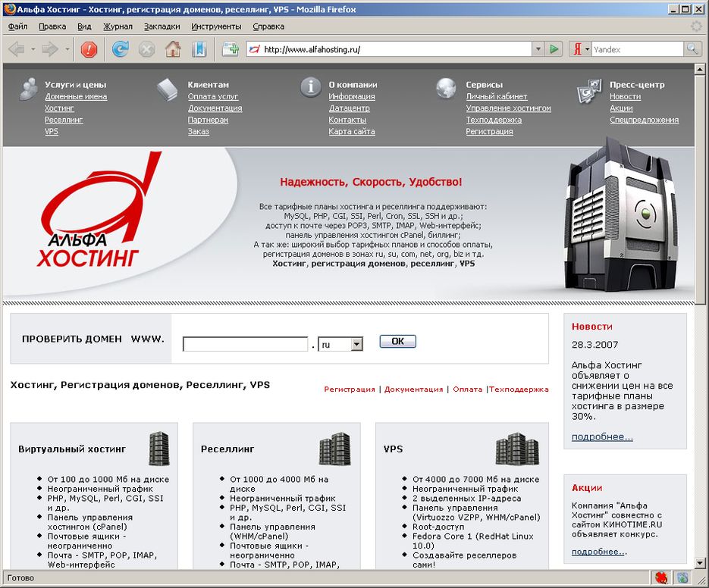Expand the address bar URL history dropdown
The height and width of the screenshot is (588, 709).
tap(538, 48)
